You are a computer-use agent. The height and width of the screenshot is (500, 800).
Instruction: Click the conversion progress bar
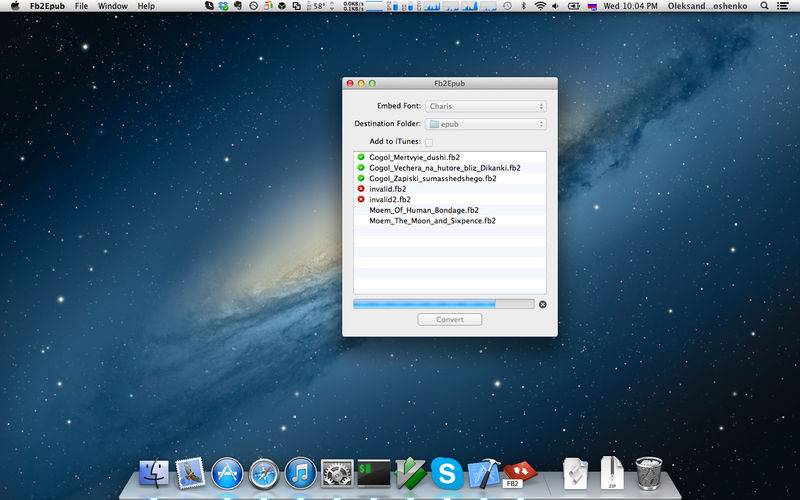point(444,304)
